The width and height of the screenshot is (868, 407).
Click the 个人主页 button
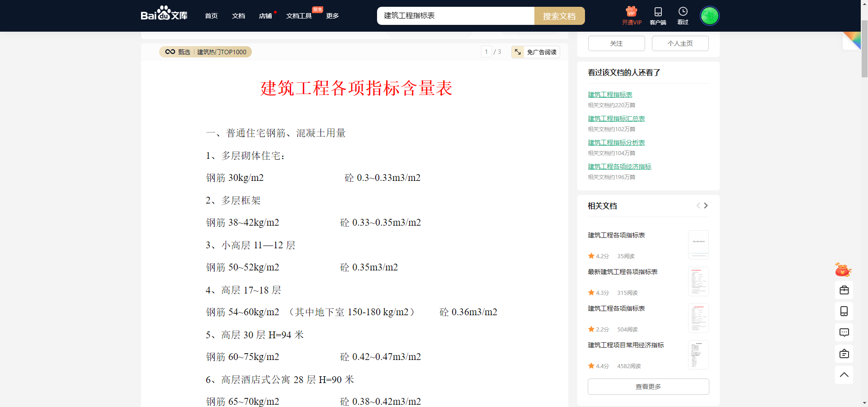680,43
